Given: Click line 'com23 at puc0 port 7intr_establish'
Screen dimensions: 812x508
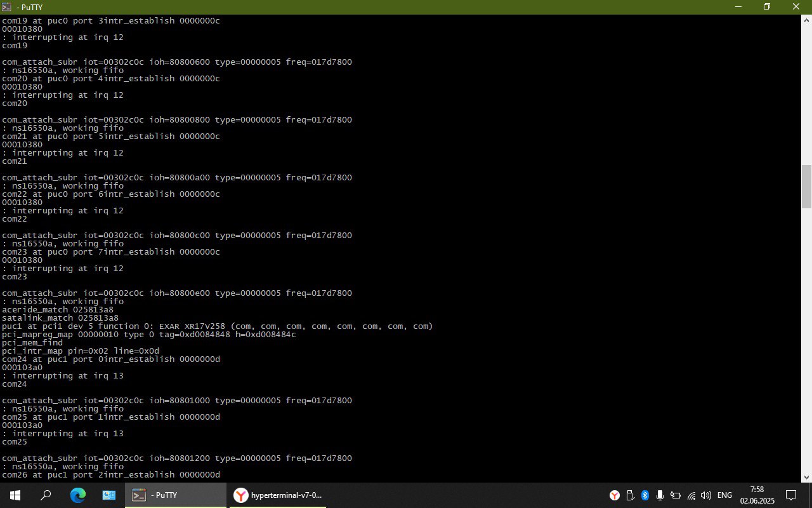Looking at the screenshot, I should click(111, 252).
